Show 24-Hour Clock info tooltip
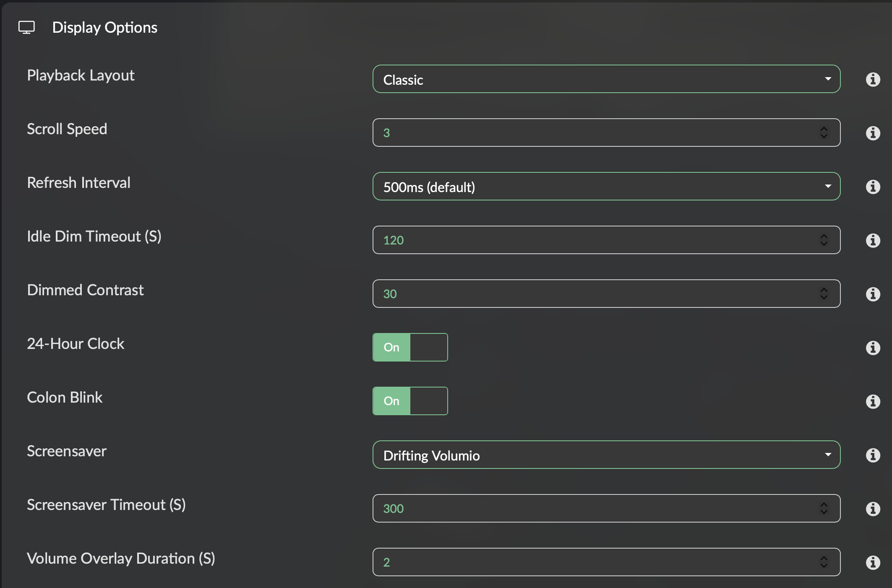 click(873, 348)
